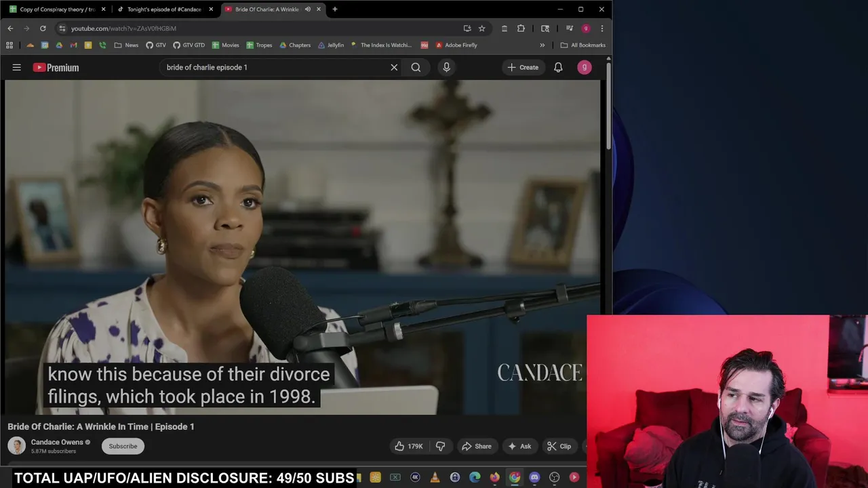
Task: Open OBS Studio from the taskbar
Action: 554,477
